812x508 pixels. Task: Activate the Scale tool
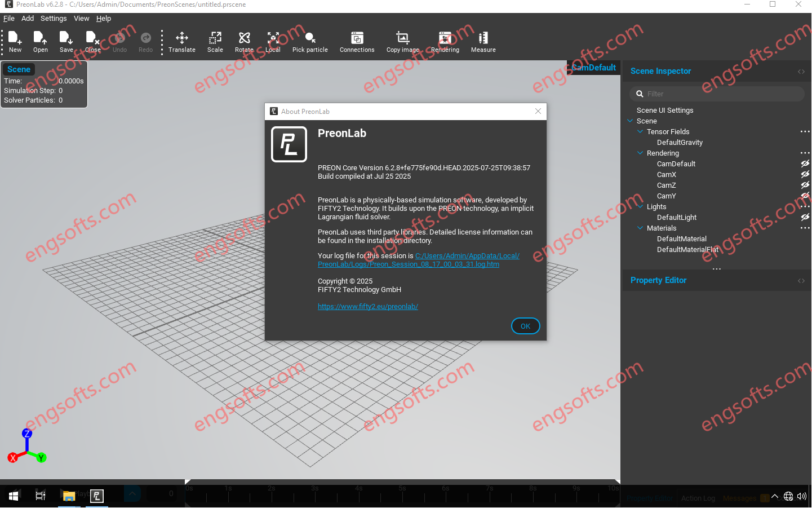click(215, 42)
